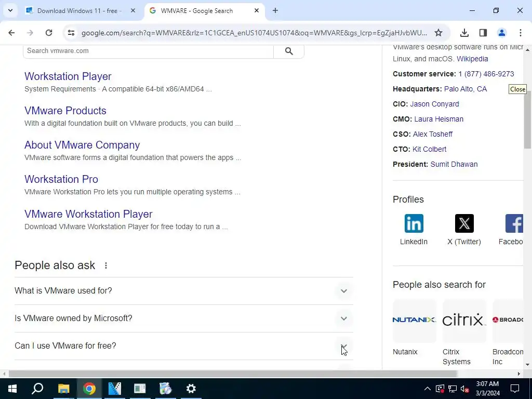532x399 pixels.
Task: Go back using the browser back arrow
Action: click(11, 33)
